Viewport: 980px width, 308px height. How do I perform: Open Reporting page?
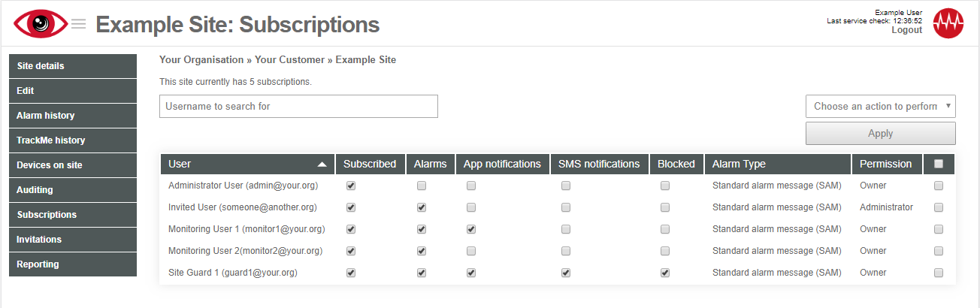pyautogui.click(x=73, y=264)
